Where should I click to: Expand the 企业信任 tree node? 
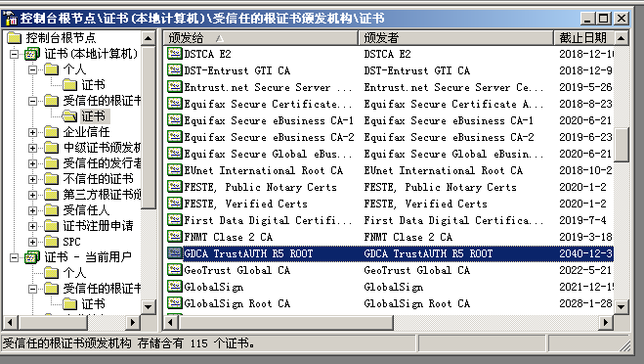33,132
